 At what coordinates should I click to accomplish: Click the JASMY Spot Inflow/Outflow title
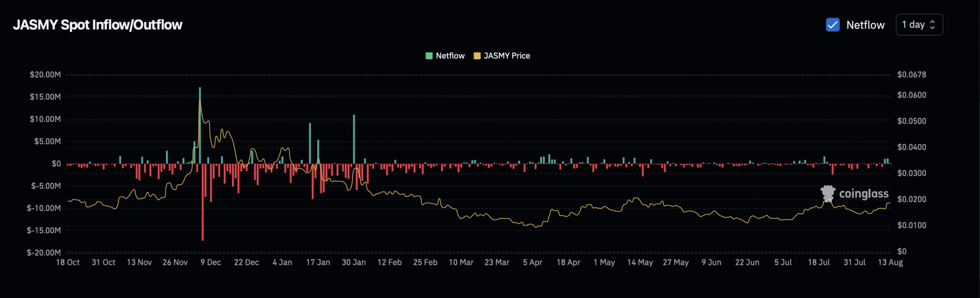98,25
